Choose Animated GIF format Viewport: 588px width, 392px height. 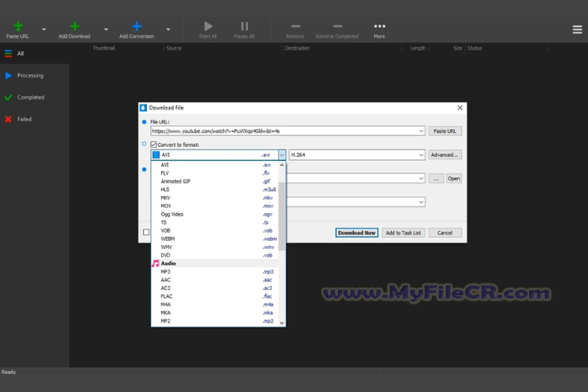tap(215, 181)
